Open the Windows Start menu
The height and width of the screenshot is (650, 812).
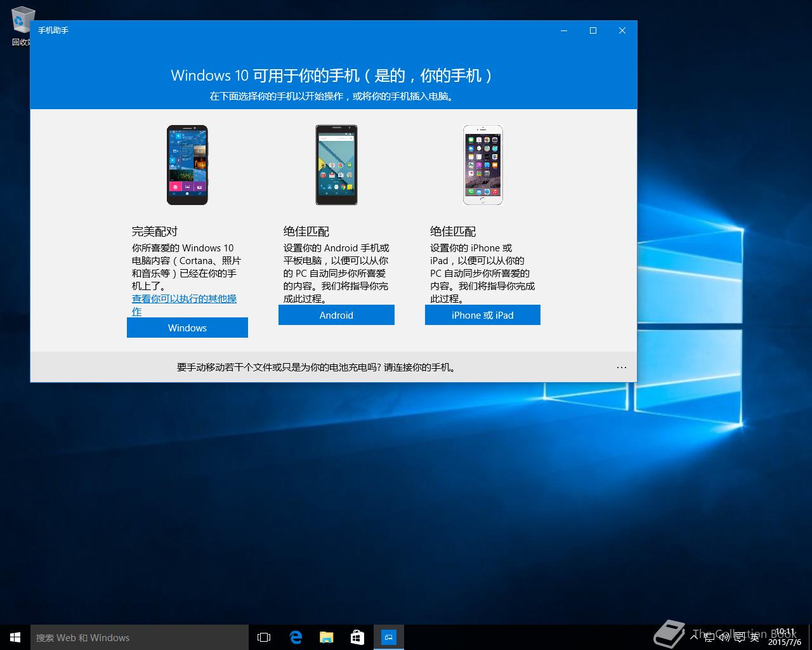(x=15, y=637)
